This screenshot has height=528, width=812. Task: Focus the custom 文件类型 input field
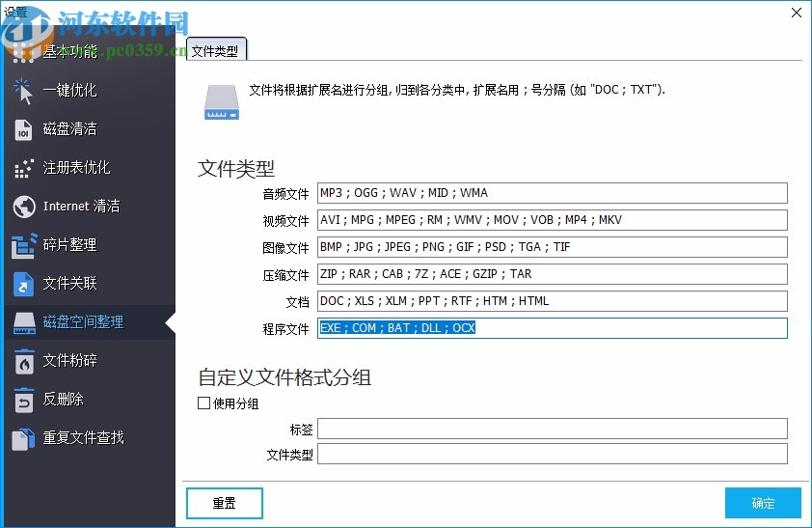552,454
